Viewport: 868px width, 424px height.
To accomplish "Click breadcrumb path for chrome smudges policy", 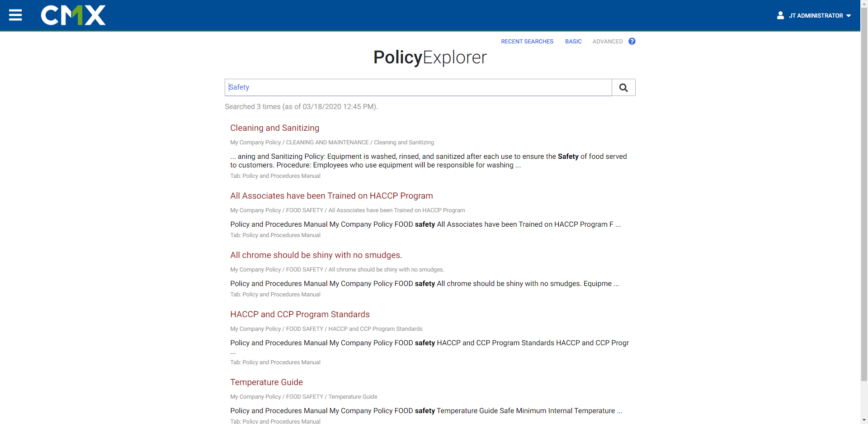I will point(337,270).
